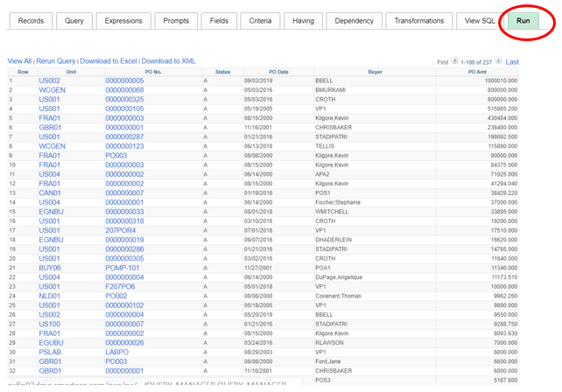Open the Run tab
Screen dimensions: 562x392
click(523, 21)
